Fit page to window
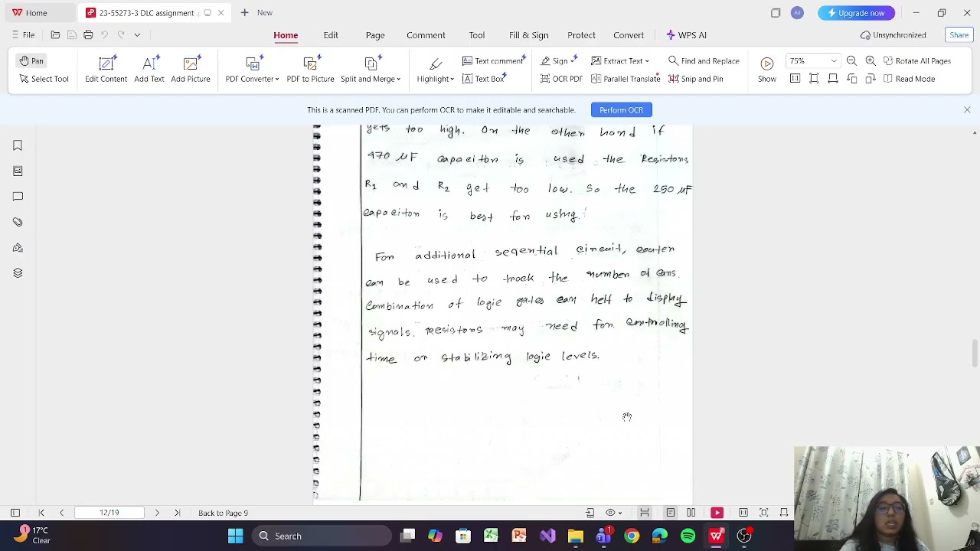 point(814,79)
